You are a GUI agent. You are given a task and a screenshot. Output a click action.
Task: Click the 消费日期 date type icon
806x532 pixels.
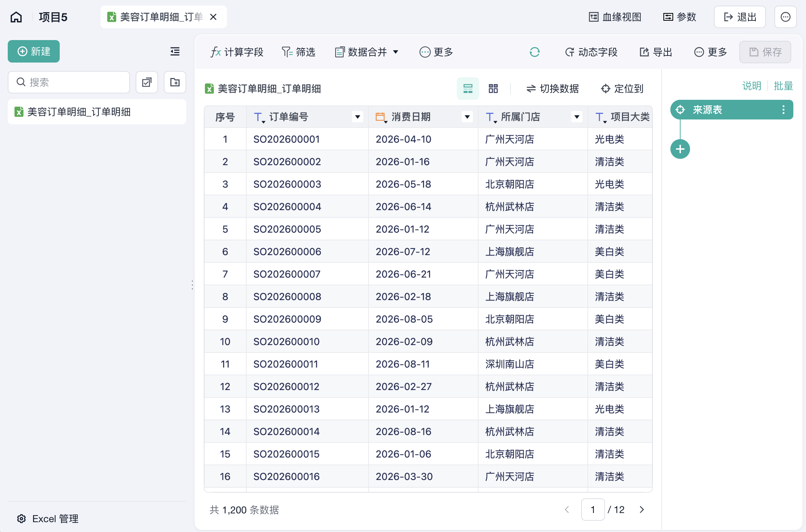pyautogui.click(x=381, y=117)
